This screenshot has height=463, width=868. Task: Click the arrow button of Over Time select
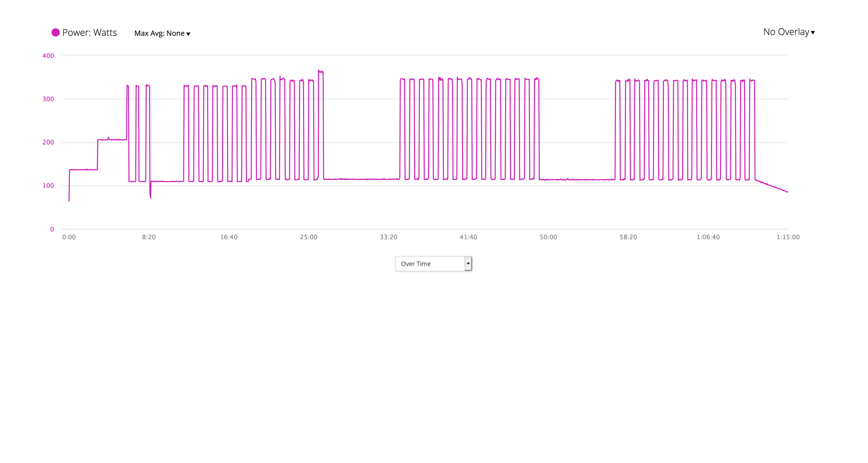point(468,264)
